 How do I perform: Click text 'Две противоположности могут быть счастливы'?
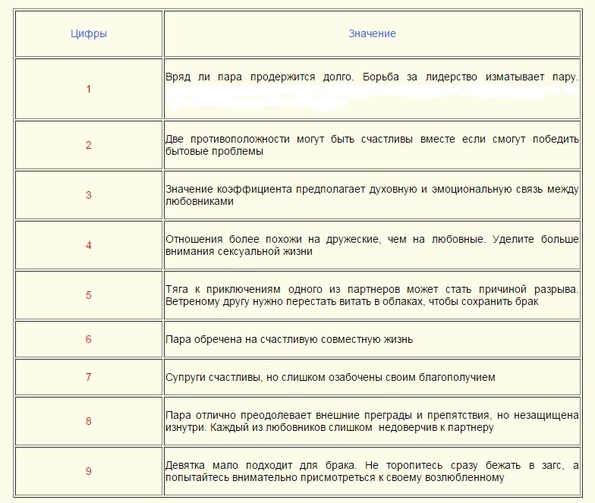pos(289,139)
